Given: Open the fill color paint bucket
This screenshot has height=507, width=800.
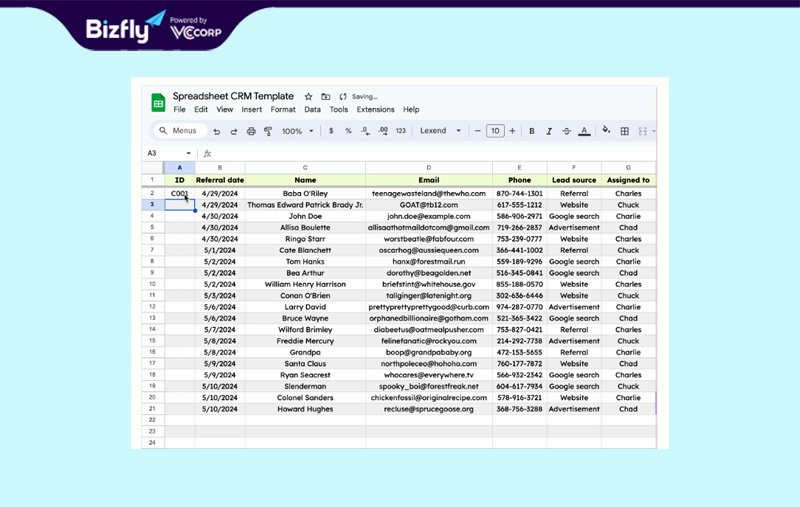Looking at the screenshot, I should tap(606, 131).
